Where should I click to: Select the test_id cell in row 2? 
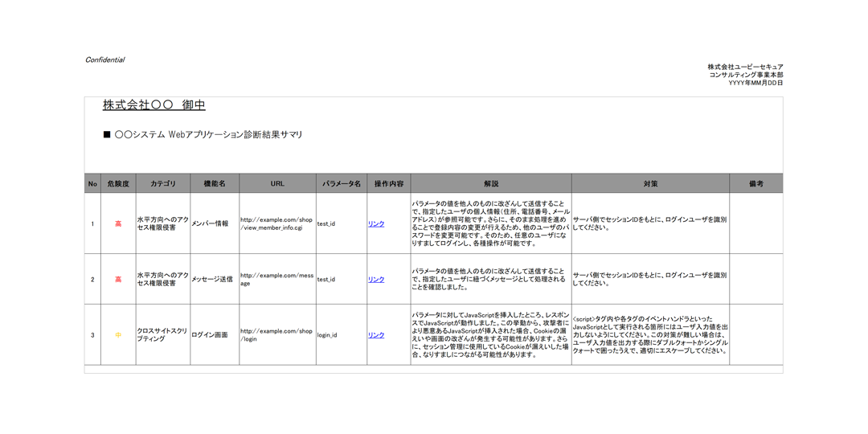[x=342, y=280]
